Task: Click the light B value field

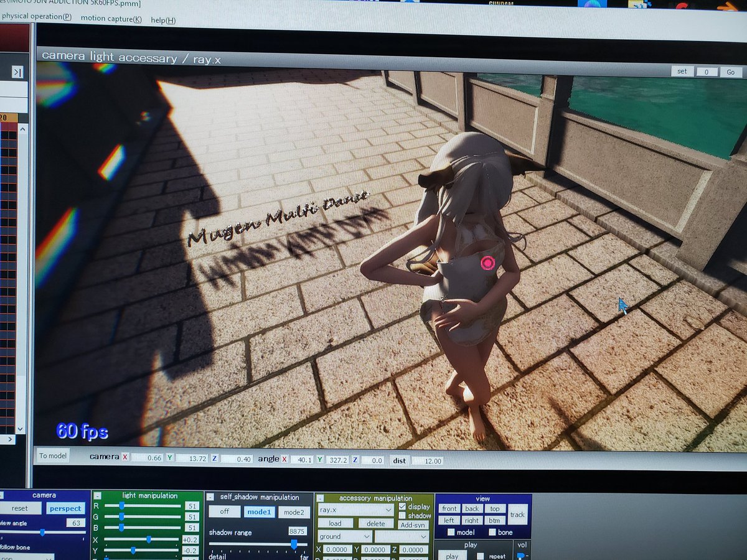Action: tap(191, 528)
